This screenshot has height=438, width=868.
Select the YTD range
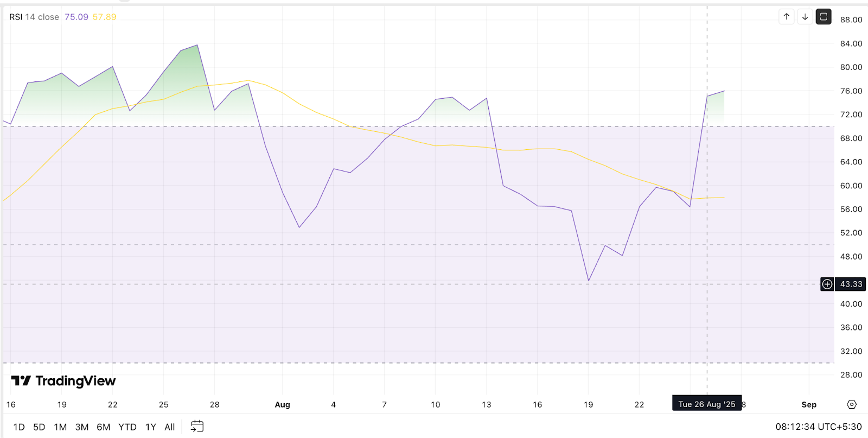point(127,427)
